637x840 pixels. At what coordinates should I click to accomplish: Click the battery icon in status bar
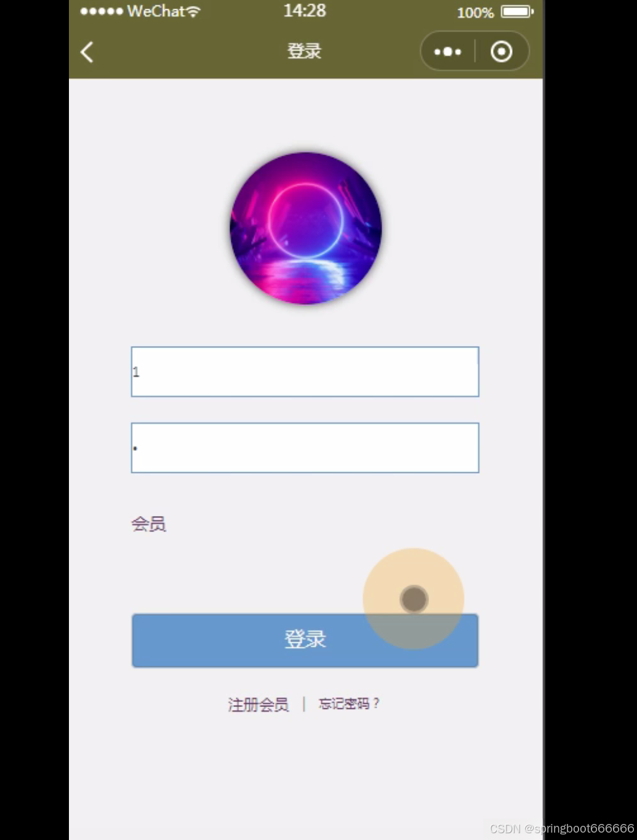517,12
